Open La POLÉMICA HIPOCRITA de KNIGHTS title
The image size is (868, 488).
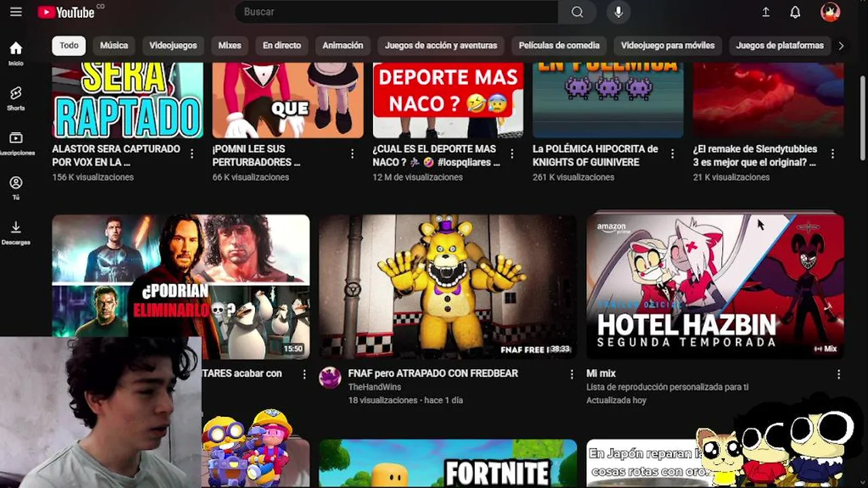click(595, 155)
